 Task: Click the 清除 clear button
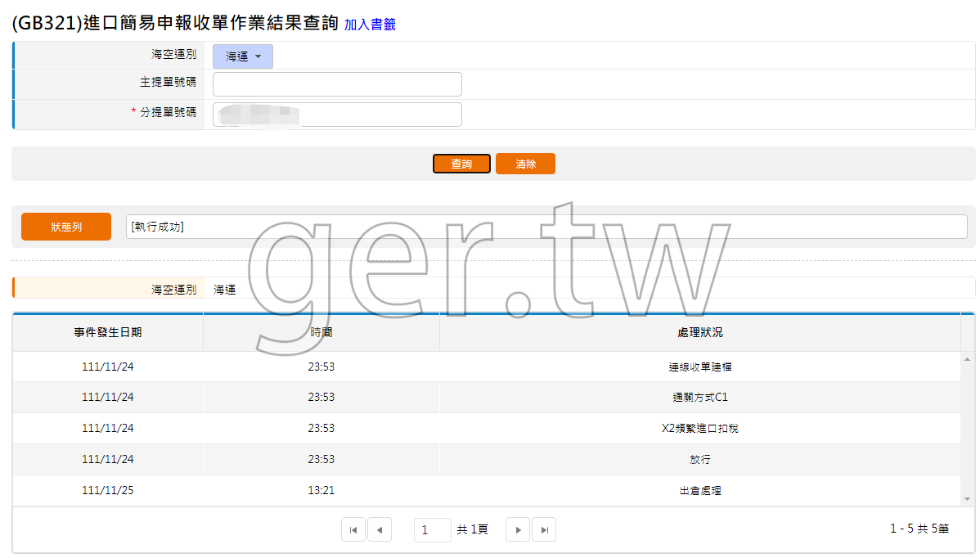point(525,164)
